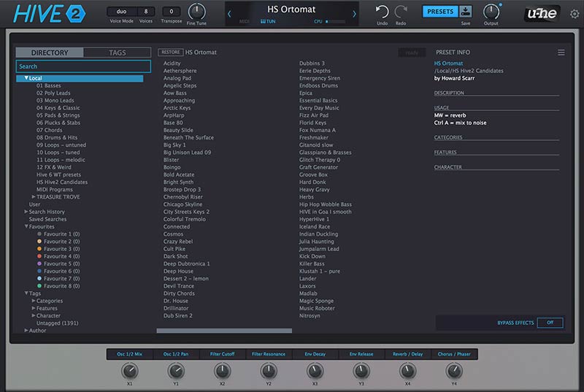
Task: Go to the previous preset arrow
Action: pyautogui.click(x=229, y=14)
